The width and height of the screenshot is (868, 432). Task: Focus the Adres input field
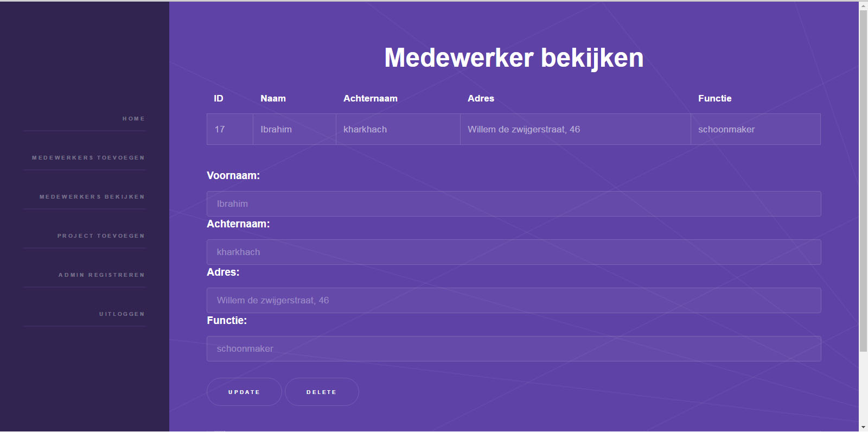click(514, 300)
